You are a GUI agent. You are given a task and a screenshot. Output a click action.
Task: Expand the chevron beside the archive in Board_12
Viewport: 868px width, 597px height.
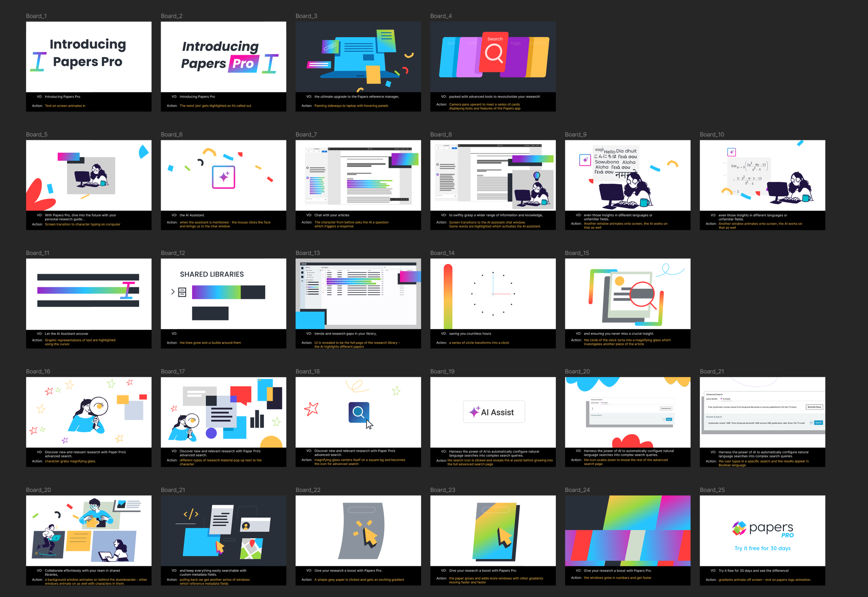coord(173,292)
